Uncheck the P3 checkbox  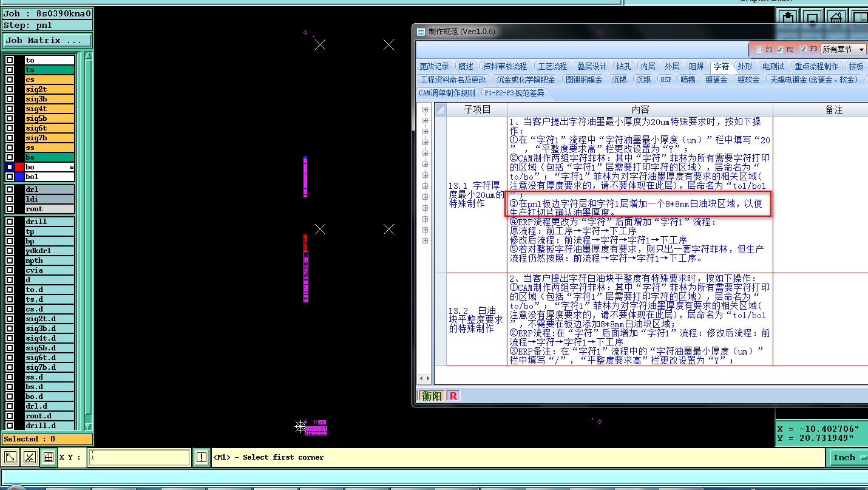click(804, 49)
